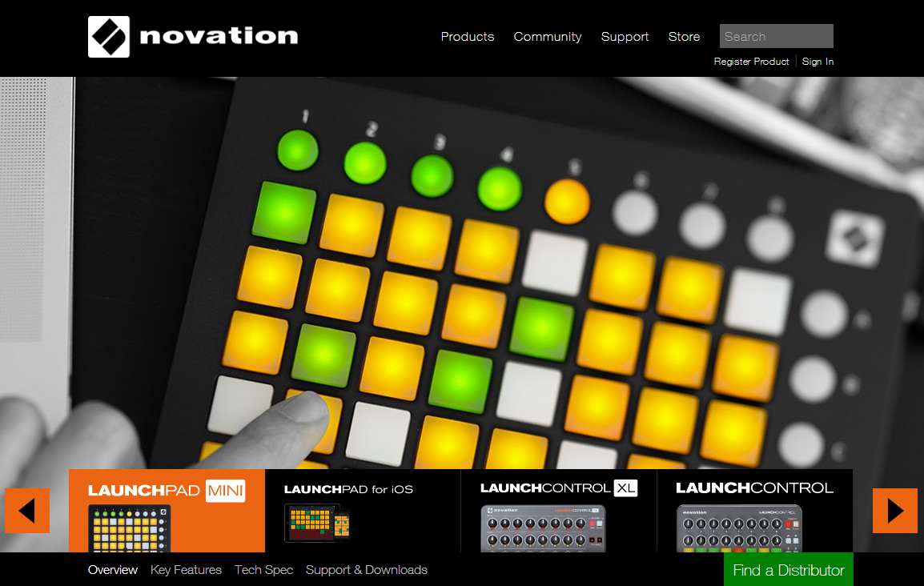Switch to the Key Features tab
The image size is (924, 586).
coord(187,569)
